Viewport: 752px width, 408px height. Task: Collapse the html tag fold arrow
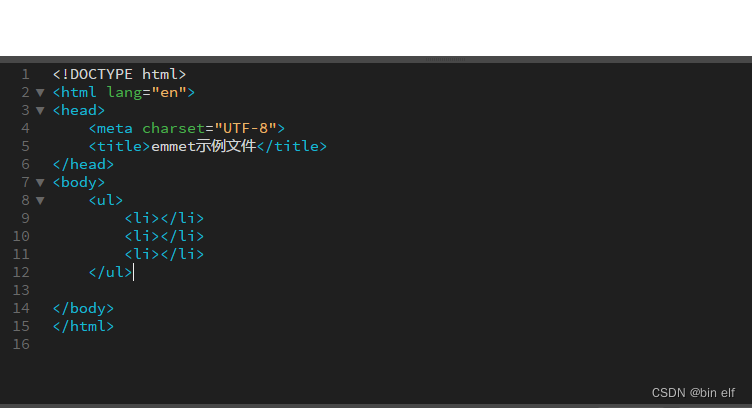[40, 92]
